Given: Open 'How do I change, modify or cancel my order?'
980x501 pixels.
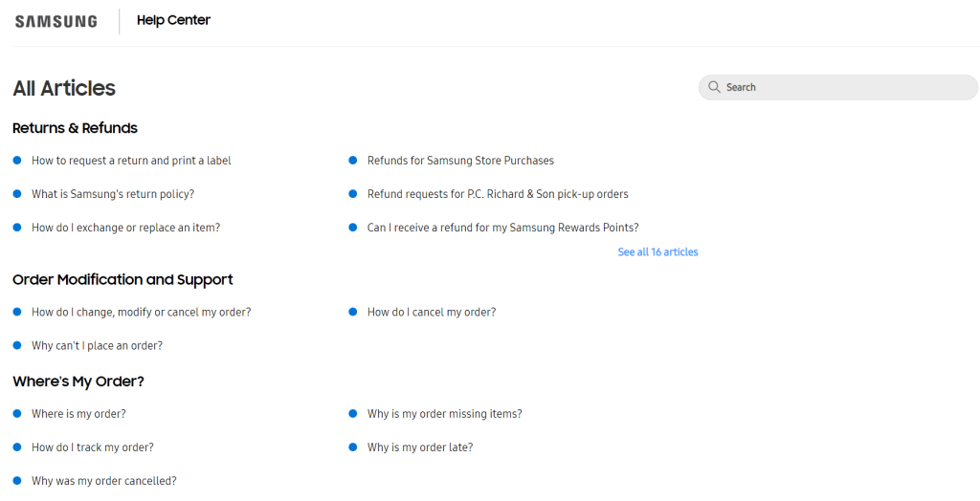Looking at the screenshot, I should pos(142,312).
